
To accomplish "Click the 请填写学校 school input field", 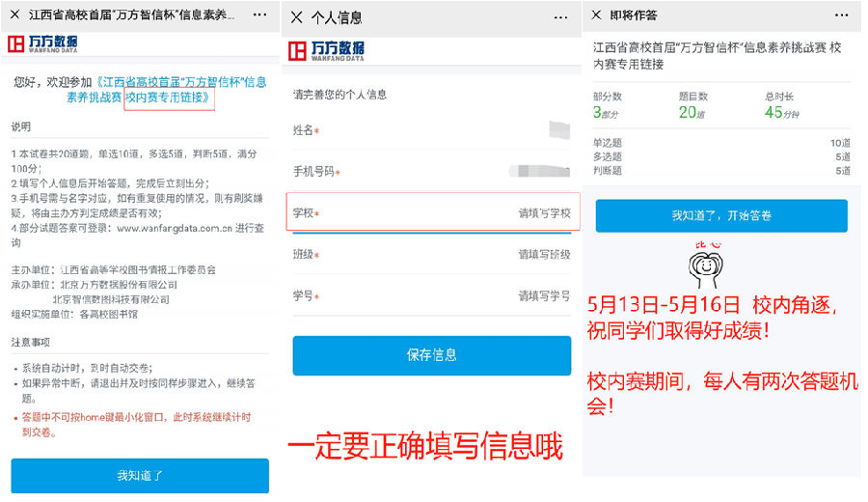I will coord(432,212).
